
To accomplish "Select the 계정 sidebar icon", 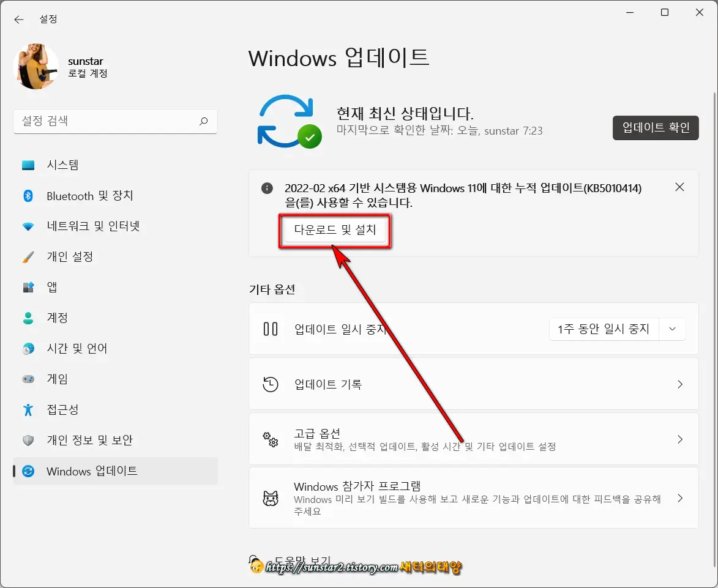I will point(28,318).
